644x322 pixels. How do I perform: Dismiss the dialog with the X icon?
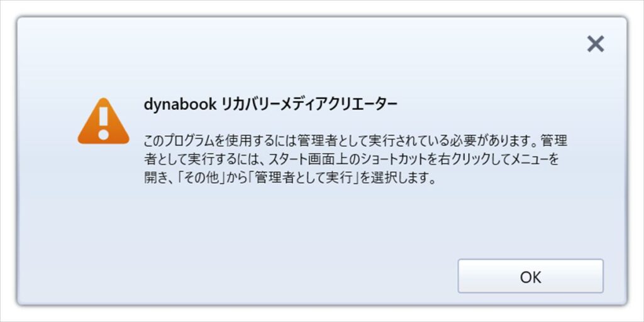point(595,43)
